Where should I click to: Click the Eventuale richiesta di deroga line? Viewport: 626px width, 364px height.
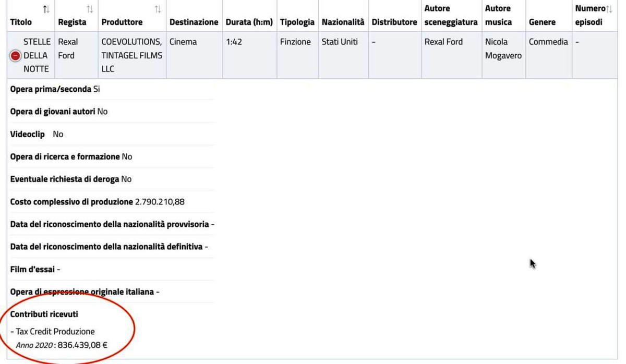71,179
